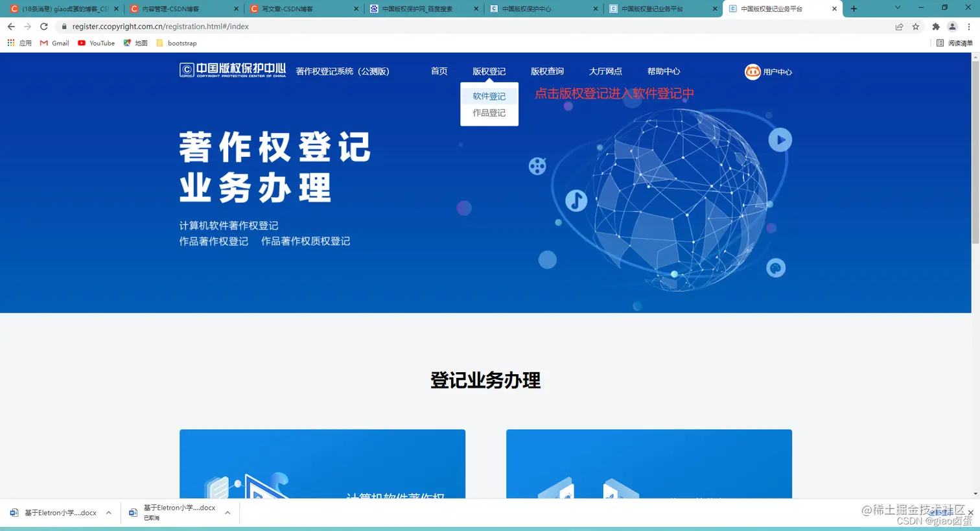Click the 应用 apps grid icon
Image resolution: width=980 pixels, height=531 pixels.
click(11, 43)
